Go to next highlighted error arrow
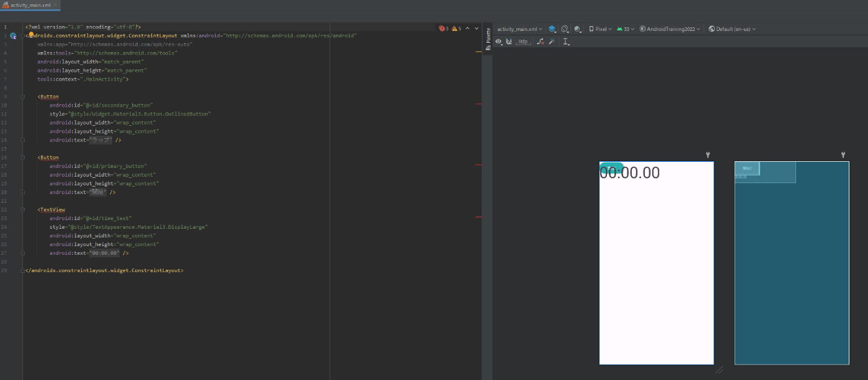The image size is (868, 380). [x=476, y=29]
